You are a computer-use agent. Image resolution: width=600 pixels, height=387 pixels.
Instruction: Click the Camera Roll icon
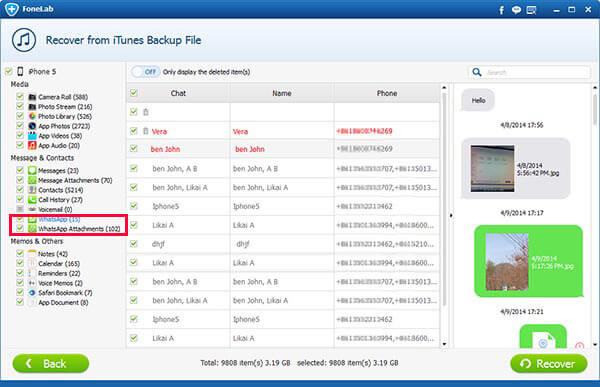(32, 97)
